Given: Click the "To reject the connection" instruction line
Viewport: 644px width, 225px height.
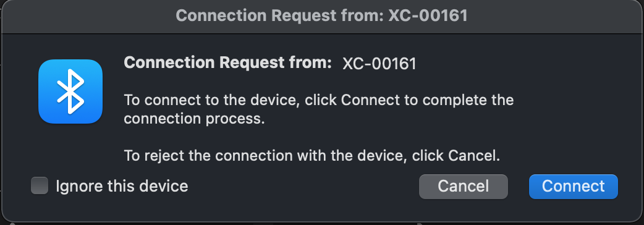Looking at the screenshot, I should 312,156.
